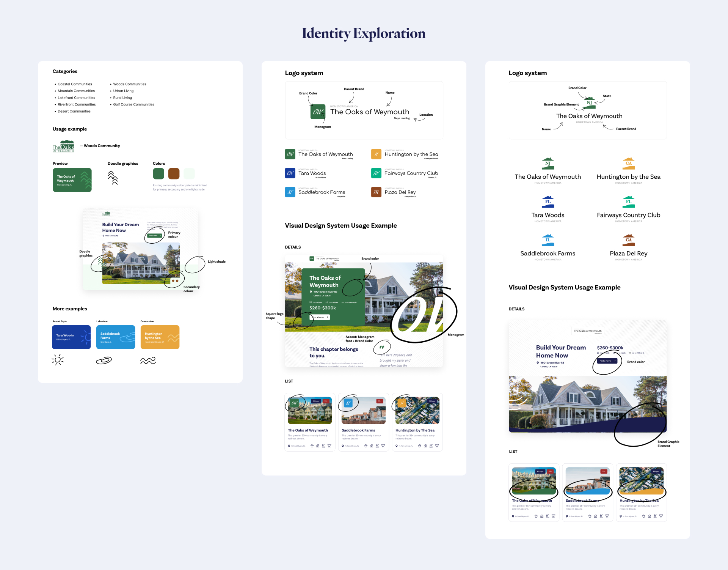Select the sun doodle graphic
Image resolution: width=728 pixels, height=570 pixels.
click(x=58, y=360)
